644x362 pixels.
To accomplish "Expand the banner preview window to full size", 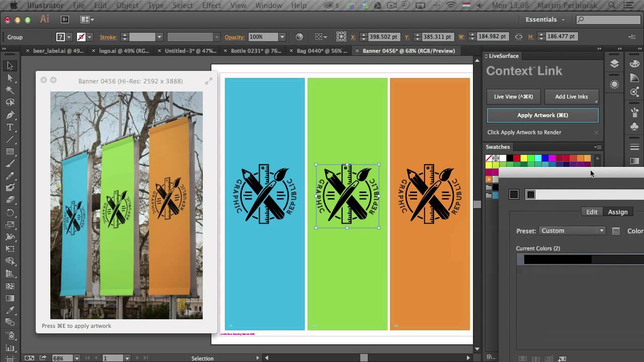I will coord(209,81).
